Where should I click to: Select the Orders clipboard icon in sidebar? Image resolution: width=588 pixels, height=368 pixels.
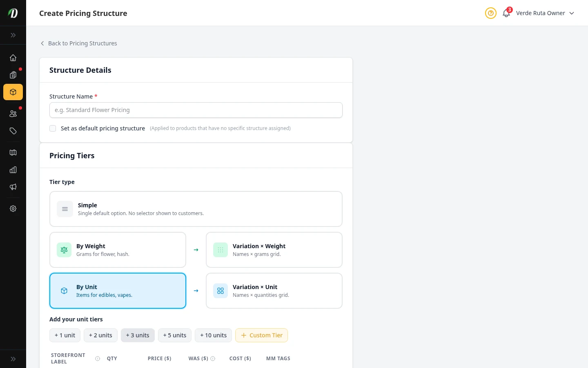(x=13, y=75)
